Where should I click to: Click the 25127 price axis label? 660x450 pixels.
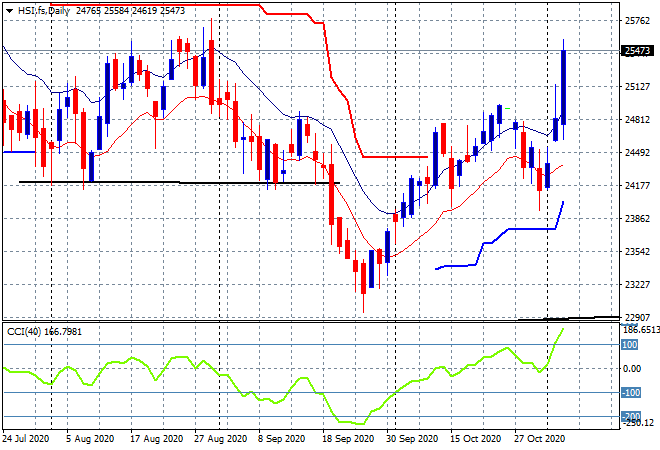[x=637, y=87]
